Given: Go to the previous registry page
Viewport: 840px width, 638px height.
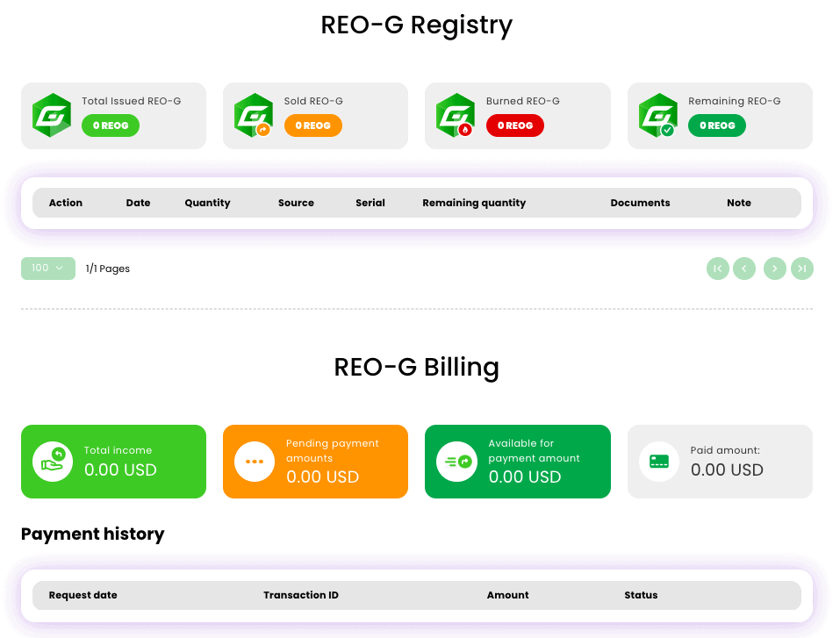Looking at the screenshot, I should [x=744, y=269].
